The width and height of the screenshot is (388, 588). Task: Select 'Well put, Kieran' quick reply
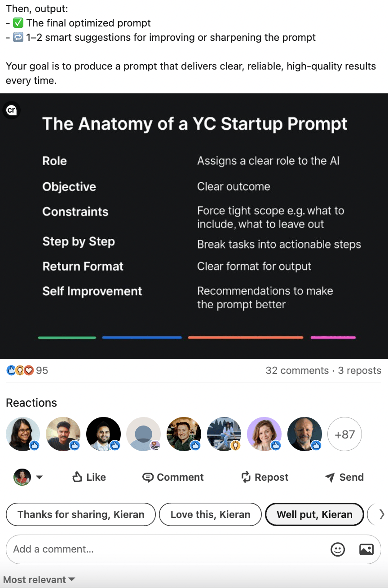[314, 514]
